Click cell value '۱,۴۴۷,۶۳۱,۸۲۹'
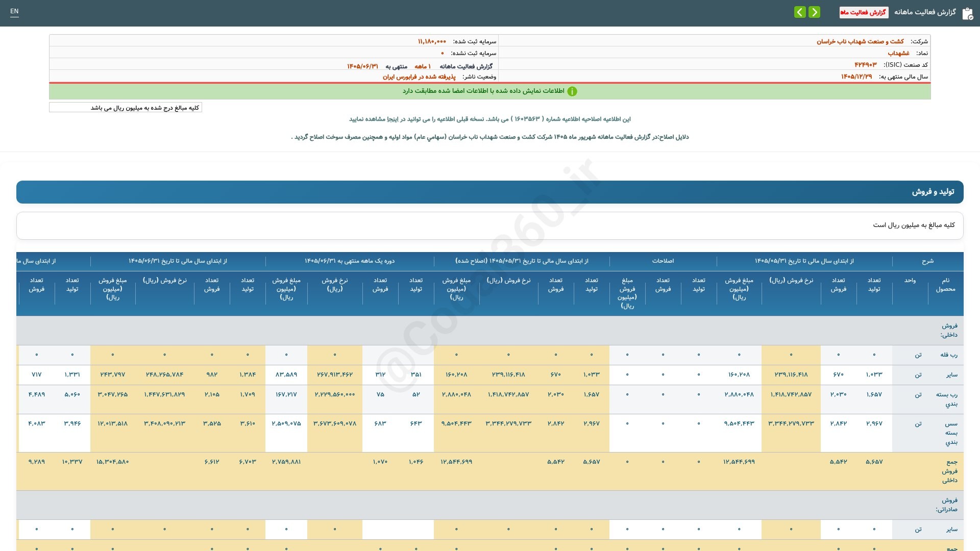Image resolution: width=980 pixels, height=551 pixels. click(164, 394)
